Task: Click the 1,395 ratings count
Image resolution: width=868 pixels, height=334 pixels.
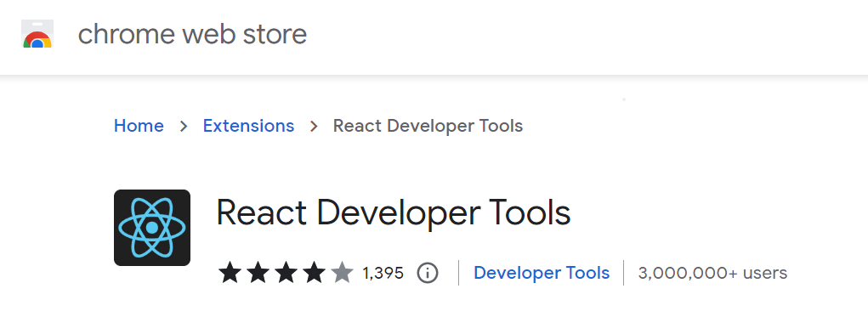Action: click(x=383, y=273)
